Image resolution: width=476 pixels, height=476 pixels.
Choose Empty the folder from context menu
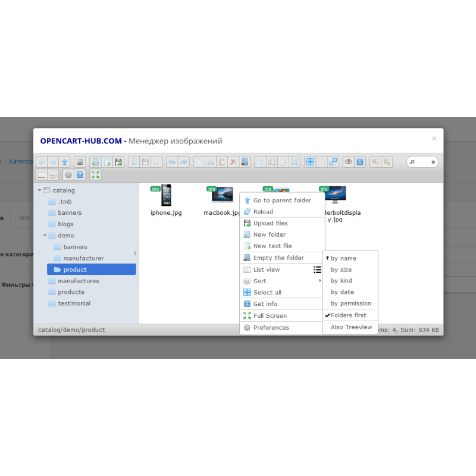(278, 258)
